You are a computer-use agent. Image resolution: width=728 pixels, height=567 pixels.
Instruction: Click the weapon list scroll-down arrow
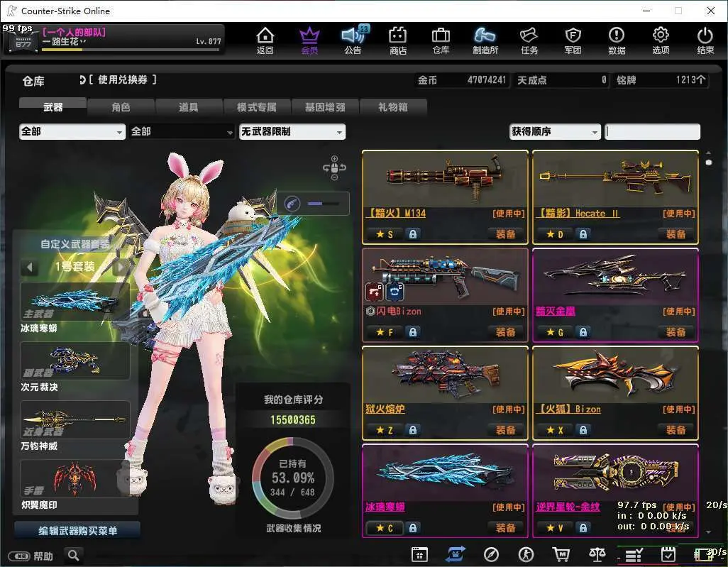pos(708,532)
